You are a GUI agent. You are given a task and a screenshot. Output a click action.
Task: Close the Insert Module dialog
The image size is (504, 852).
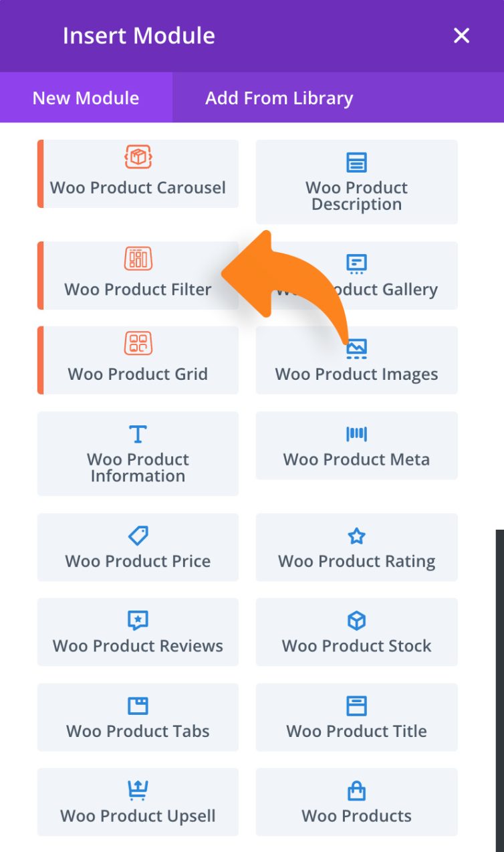(x=461, y=35)
